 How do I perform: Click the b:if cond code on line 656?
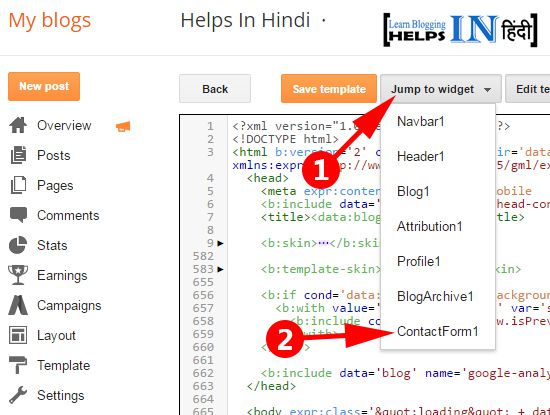coord(320,295)
